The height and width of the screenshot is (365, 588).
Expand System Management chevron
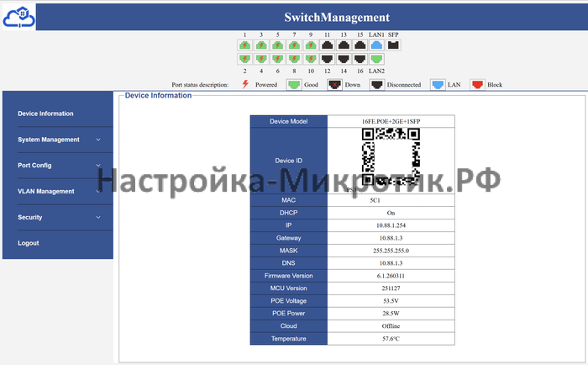point(98,140)
